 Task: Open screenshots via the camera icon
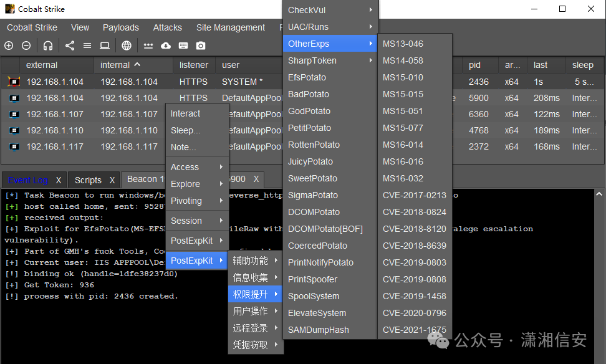pos(201,45)
